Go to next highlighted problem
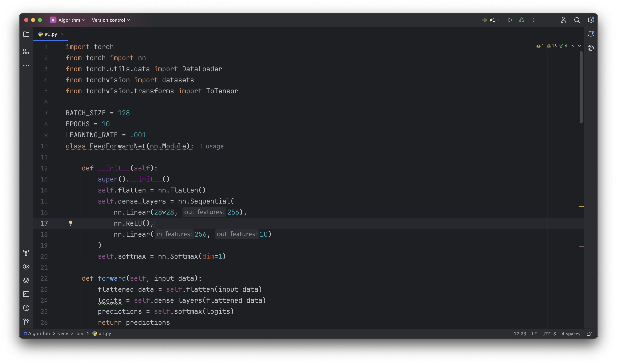The image size is (617, 364). click(579, 46)
